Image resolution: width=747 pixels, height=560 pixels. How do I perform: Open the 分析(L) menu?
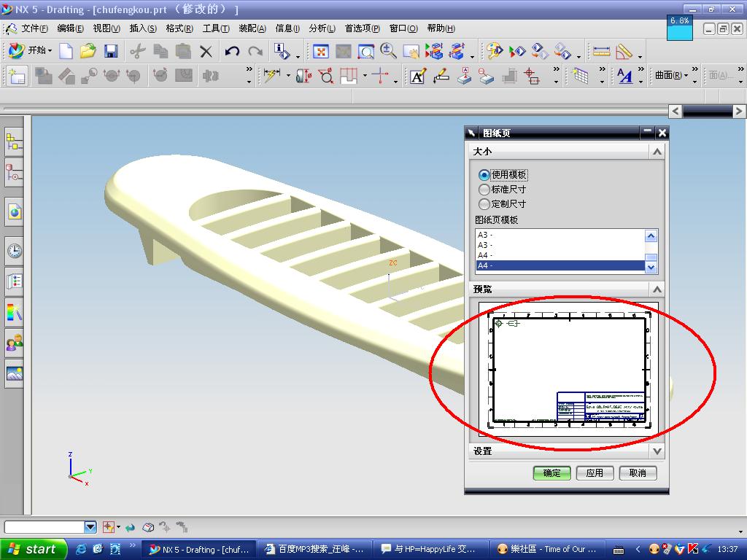coord(322,28)
